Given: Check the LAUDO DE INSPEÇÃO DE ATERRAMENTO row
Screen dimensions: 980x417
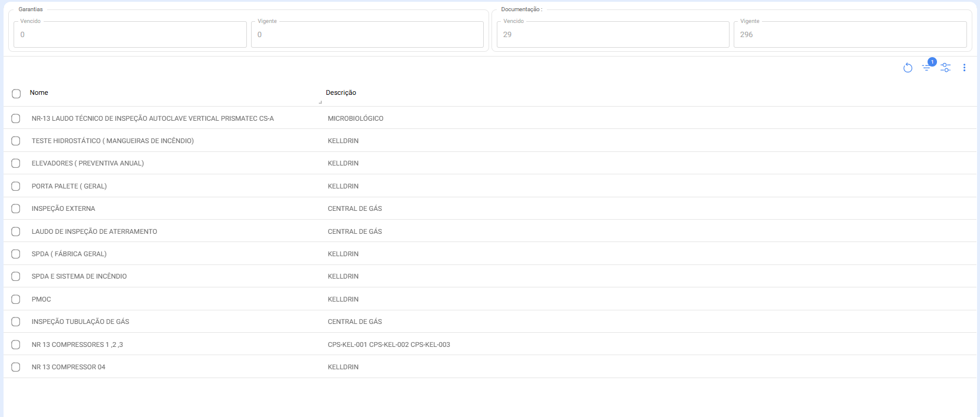Looking at the screenshot, I should [x=16, y=231].
